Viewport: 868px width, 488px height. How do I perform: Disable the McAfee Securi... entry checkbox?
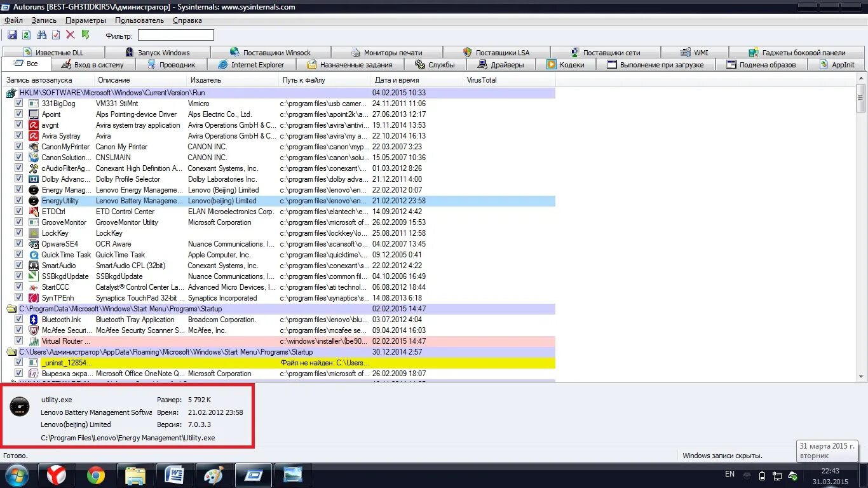tap(19, 330)
